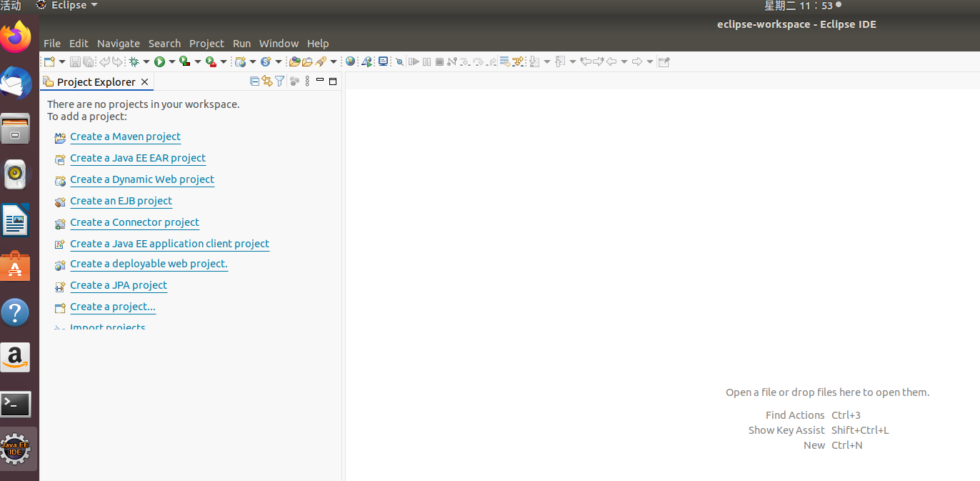Click the blue Terminal monitor toolbar icon
The image size is (980, 481).
(384, 61)
